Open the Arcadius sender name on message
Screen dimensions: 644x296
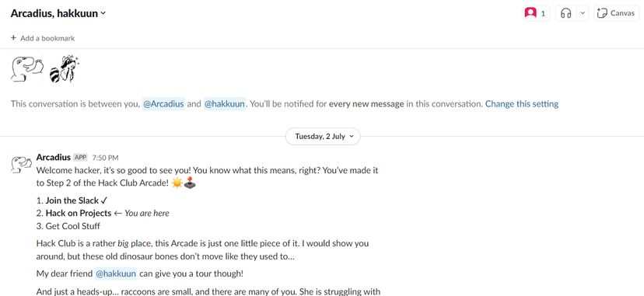point(54,158)
